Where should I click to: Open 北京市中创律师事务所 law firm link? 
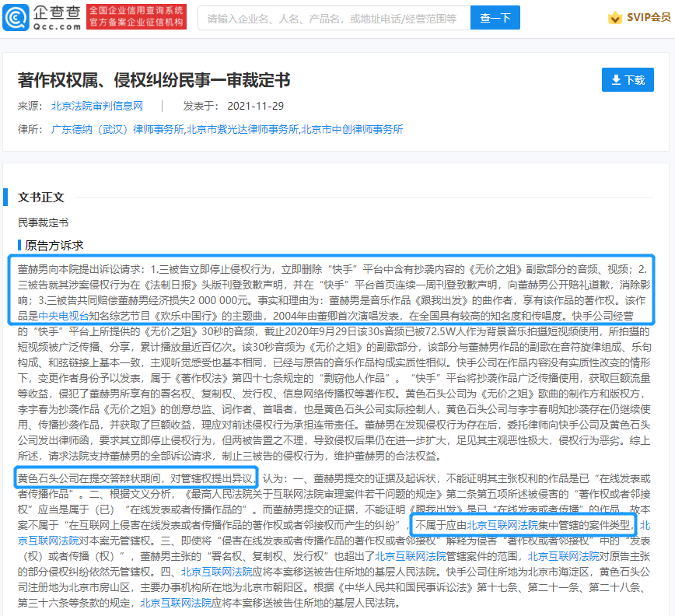pos(352,129)
